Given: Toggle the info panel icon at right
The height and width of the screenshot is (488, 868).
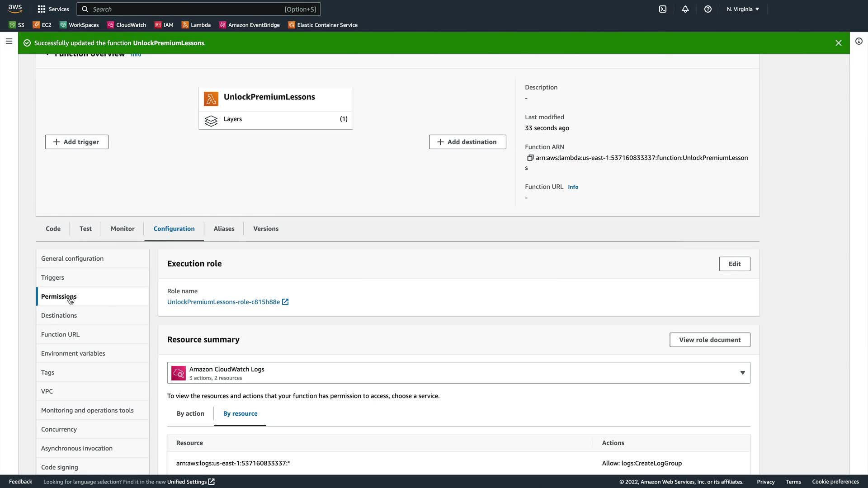Looking at the screenshot, I should coord(859,41).
